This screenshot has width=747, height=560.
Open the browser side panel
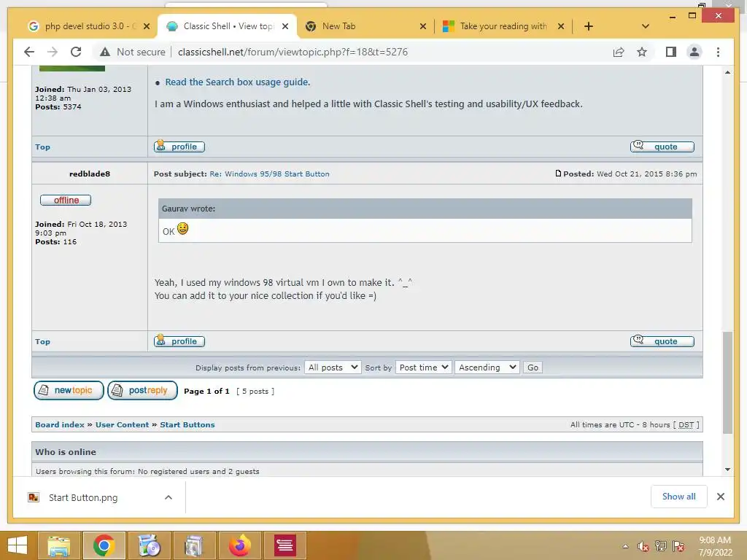pos(671,52)
